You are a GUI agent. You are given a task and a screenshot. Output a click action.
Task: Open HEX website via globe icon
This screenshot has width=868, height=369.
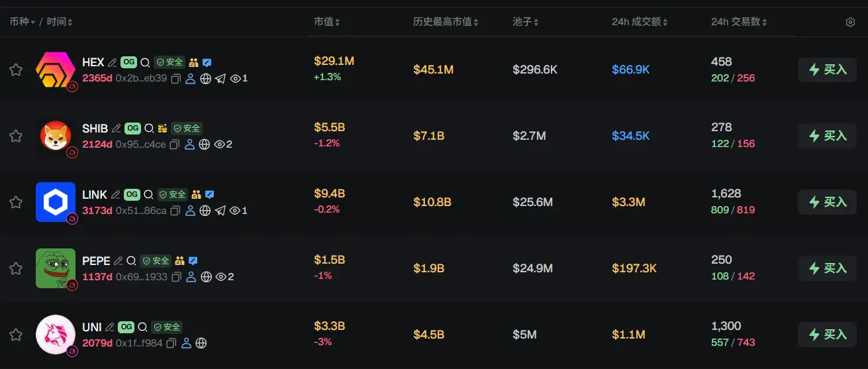click(x=206, y=79)
